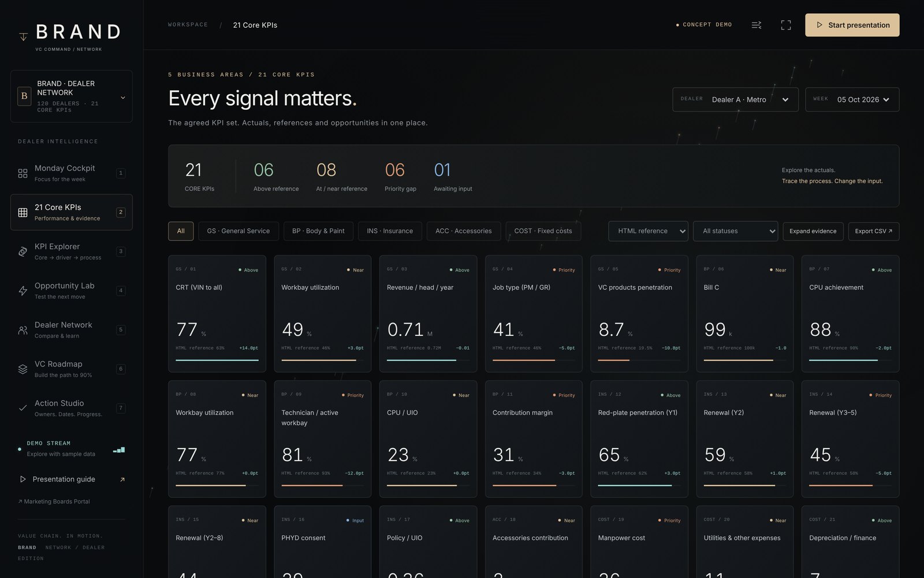This screenshot has height=578, width=924.
Task: Open the All statuses dropdown
Action: 735,231
